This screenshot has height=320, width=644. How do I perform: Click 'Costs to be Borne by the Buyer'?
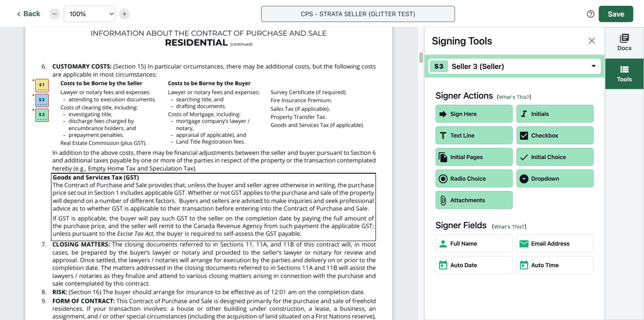pyautogui.click(x=209, y=83)
